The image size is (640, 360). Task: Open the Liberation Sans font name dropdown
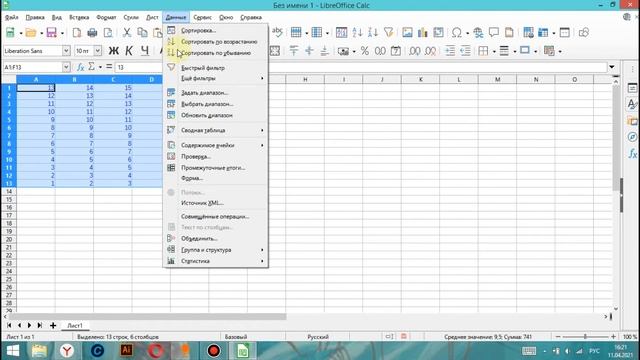(66, 51)
